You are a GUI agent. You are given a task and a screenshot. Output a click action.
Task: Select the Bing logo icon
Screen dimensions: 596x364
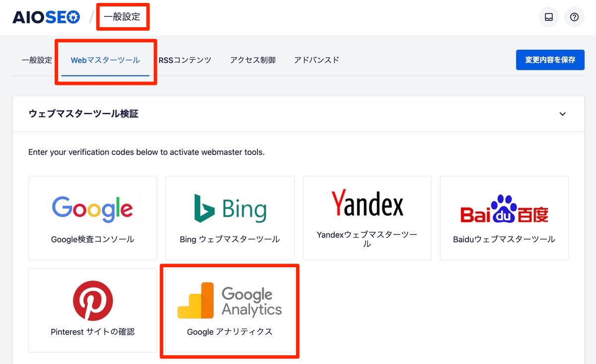point(230,209)
